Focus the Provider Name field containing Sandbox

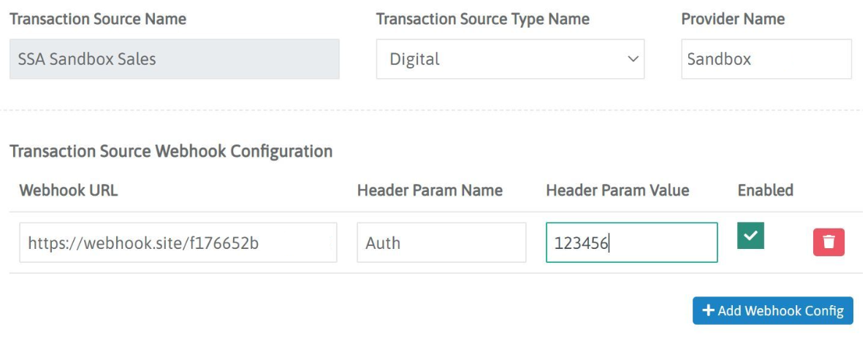[766, 59]
